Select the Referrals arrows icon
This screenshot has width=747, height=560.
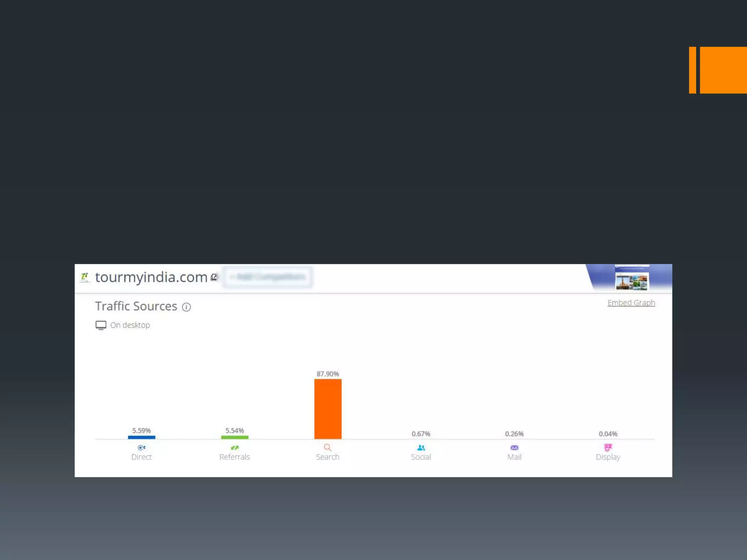(235, 447)
